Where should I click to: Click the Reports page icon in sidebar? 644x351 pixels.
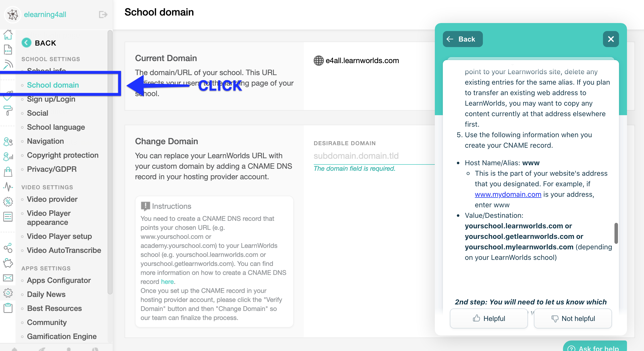point(8,50)
